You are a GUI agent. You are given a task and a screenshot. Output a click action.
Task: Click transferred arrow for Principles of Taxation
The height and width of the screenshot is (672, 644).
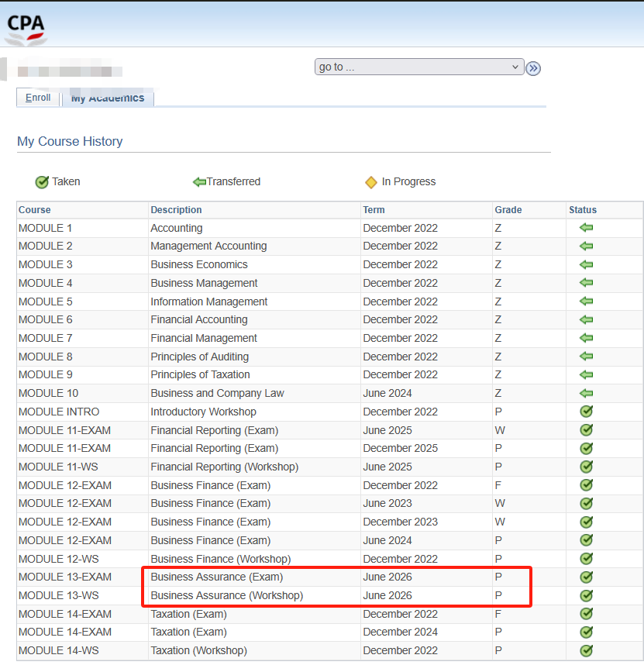click(x=586, y=374)
